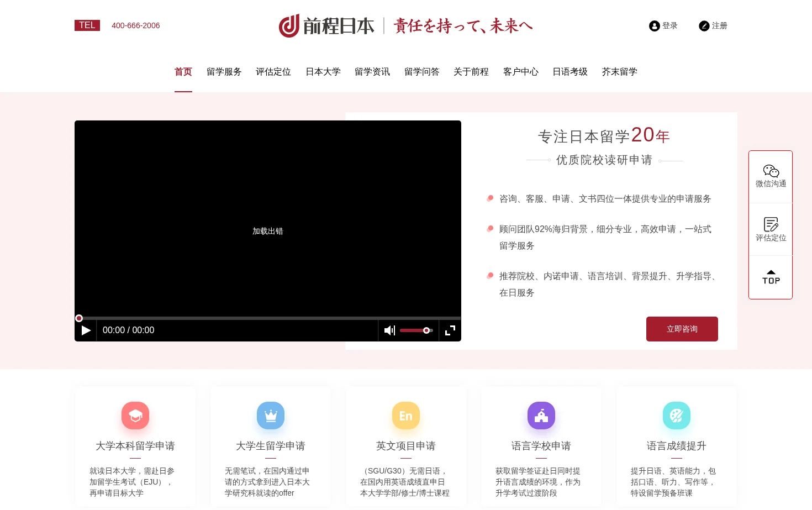Open the 芥末留学 nav item
This screenshot has height=510, width=812.
(620, 72)
